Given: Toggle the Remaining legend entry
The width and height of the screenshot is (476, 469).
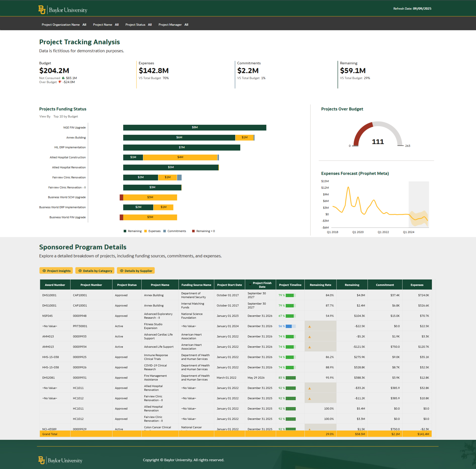Looking at the screenshot, I should pyautogui.click(x=132, y=231).
